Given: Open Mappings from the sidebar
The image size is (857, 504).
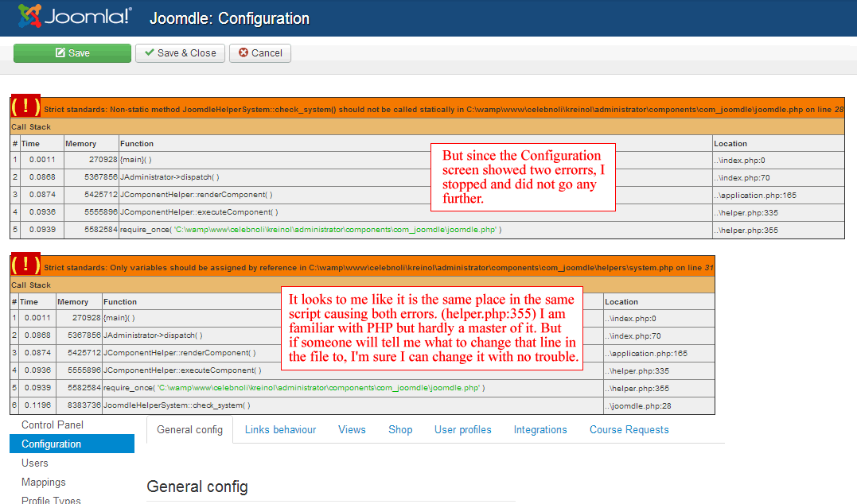Looking at the screenshot, I should tap(44, 482).
